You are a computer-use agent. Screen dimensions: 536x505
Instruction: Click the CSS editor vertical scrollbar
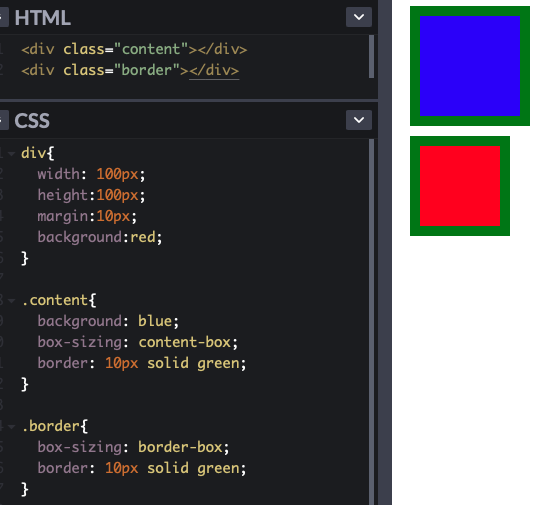click(372, 321)
